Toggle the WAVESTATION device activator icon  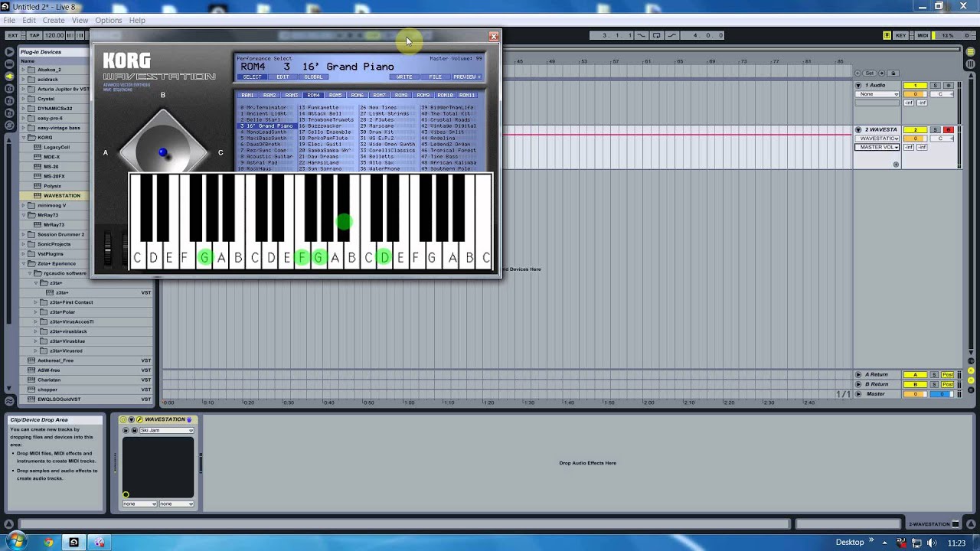[123, 419]
